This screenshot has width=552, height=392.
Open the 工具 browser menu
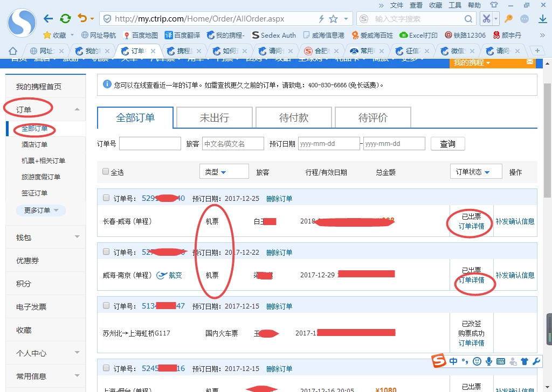[x=454, y=5]
